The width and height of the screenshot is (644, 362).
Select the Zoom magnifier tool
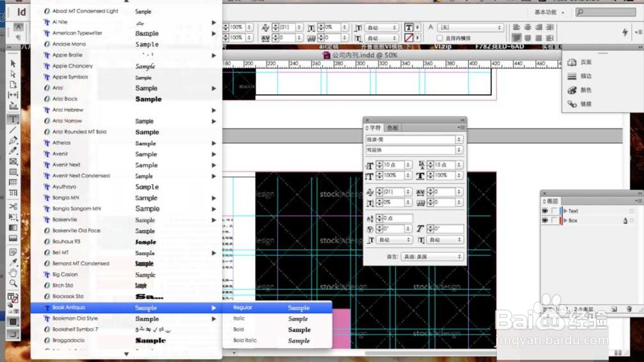coord(13,283)
